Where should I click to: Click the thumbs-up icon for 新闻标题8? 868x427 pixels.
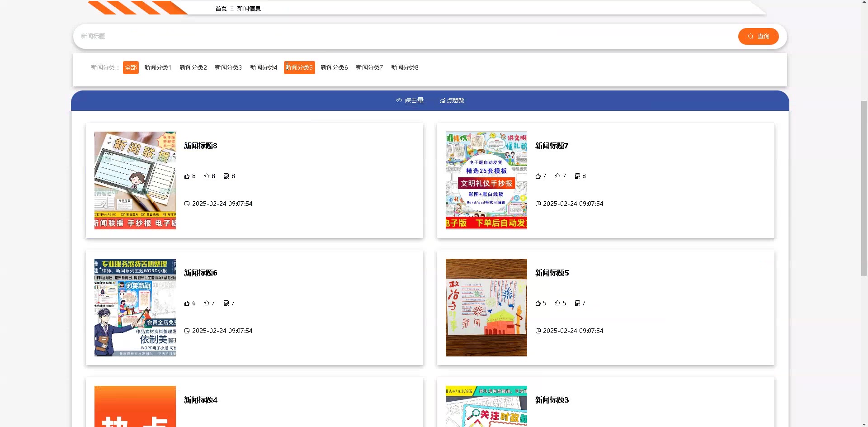click(187, 176)
